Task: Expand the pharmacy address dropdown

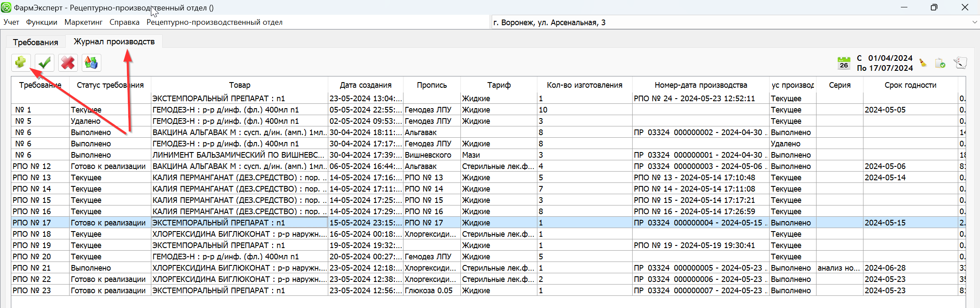Action: 974,22
